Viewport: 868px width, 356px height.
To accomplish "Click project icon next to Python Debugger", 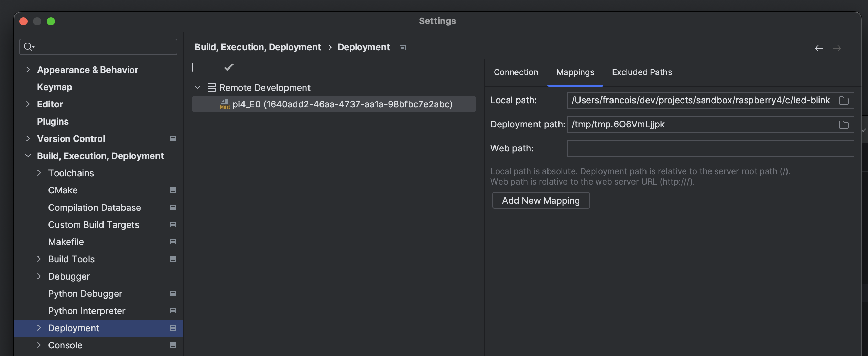I will coord(173,293).
